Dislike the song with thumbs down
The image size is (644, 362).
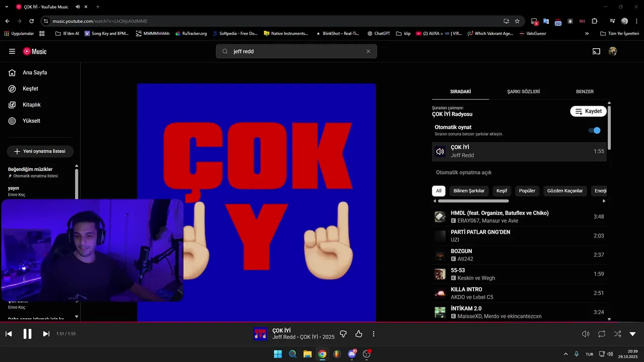tap(343, 334)
